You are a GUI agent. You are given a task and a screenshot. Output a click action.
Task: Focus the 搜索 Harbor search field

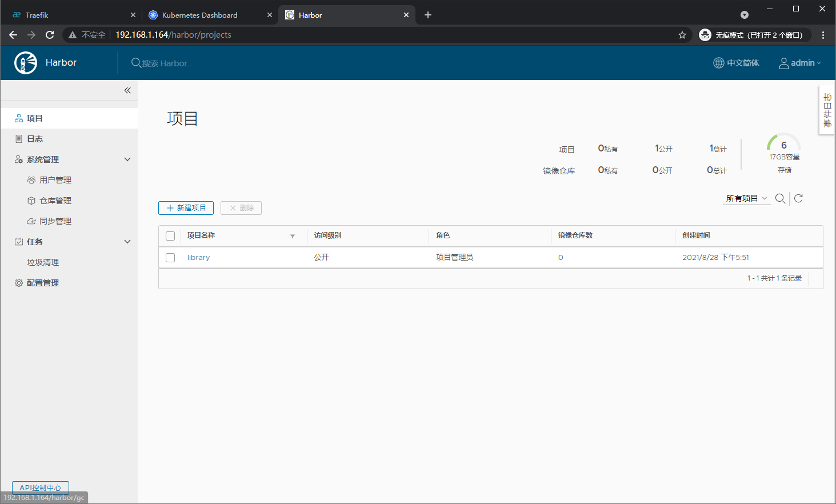(x=167, y=63)
